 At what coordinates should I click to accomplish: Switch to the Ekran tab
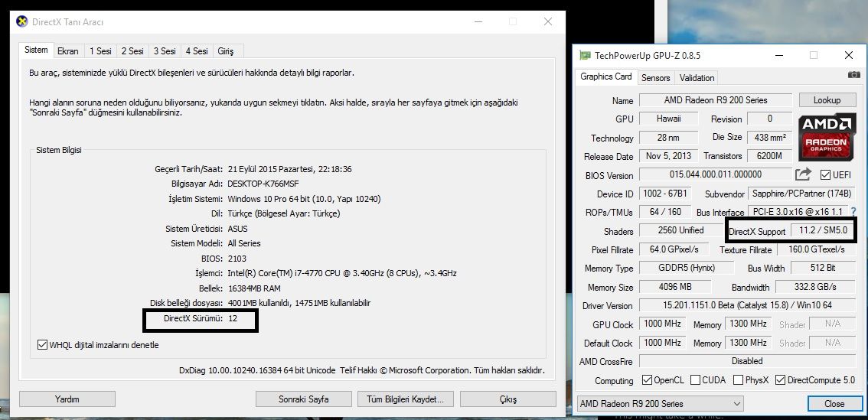68,51
